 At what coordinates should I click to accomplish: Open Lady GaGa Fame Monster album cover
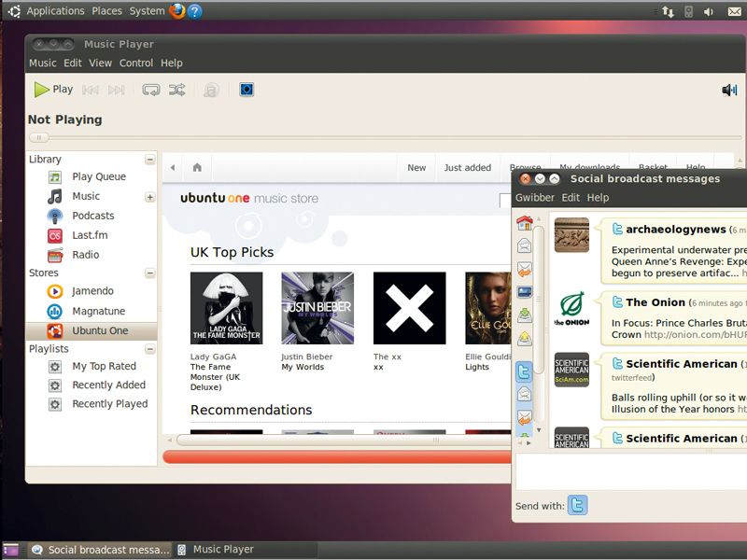(x=226, y=308)
